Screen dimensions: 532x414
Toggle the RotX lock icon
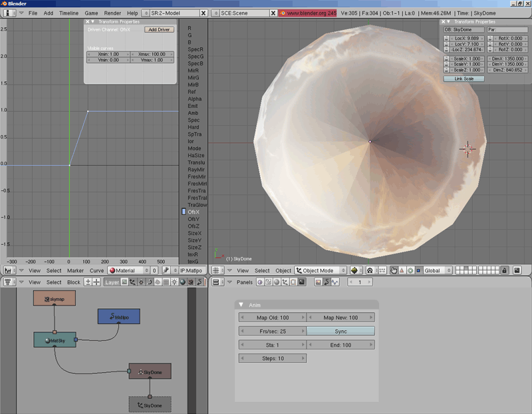pos(490,39)
